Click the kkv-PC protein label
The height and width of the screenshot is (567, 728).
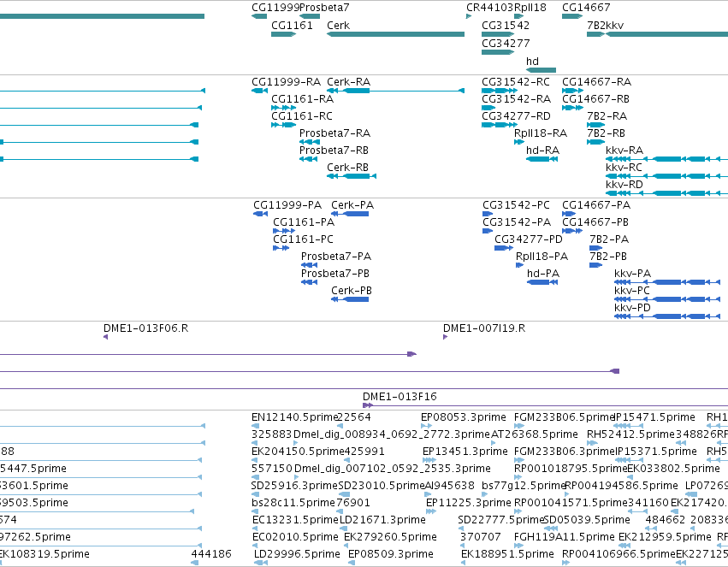(632, 291)
